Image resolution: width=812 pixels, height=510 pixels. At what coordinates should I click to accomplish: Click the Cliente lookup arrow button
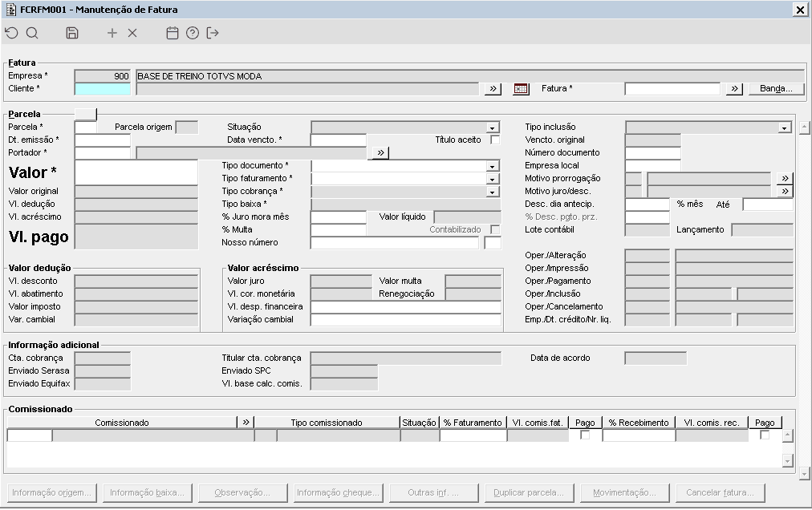pos(493,89)
